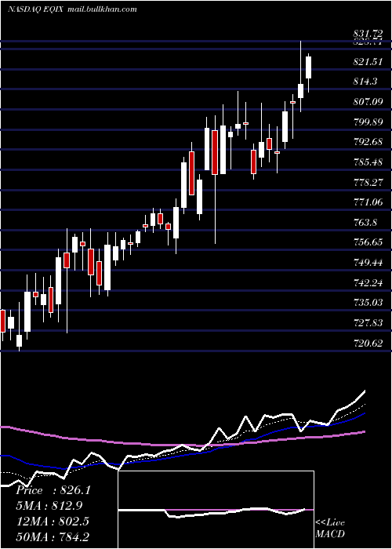Screen dimensions: 392x549
Task: Click the right end of the blue 12MA line
Action: click(365, 413)
